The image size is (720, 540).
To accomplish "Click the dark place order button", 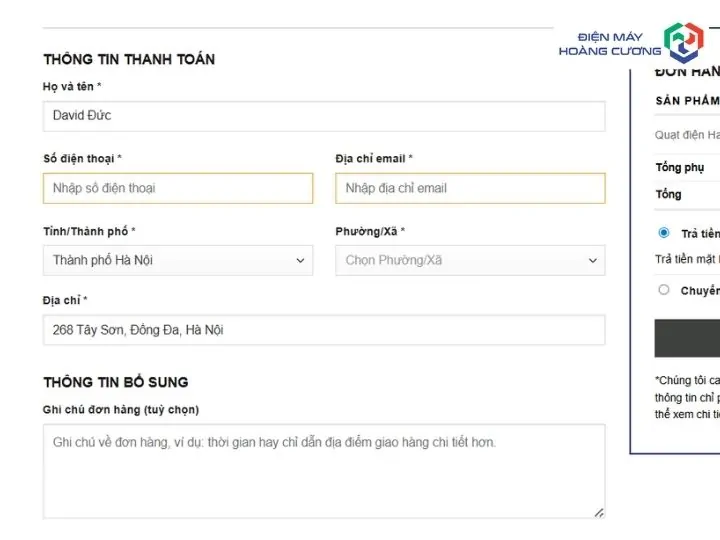I will [x=687, y=338].
